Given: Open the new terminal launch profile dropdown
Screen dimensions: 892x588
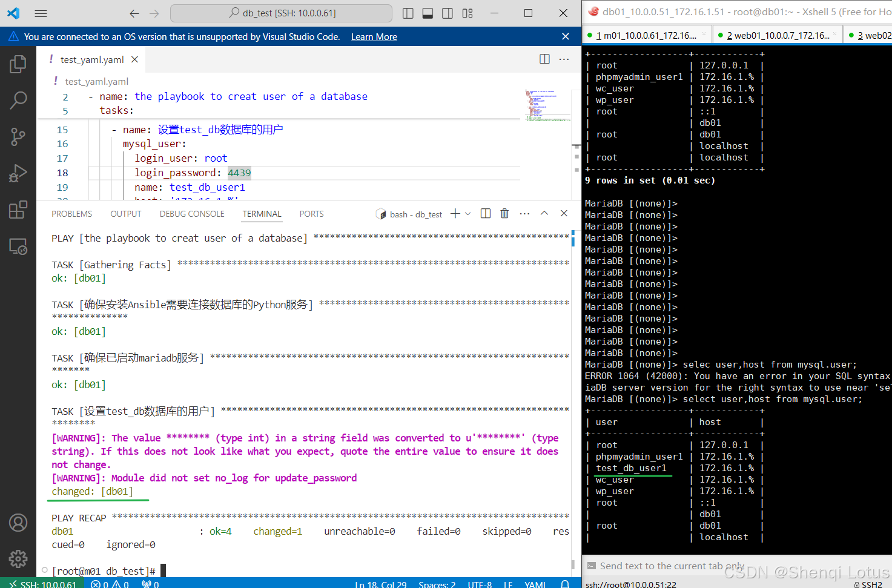Looking at the screenshot, I should click(x=468, y=214).
